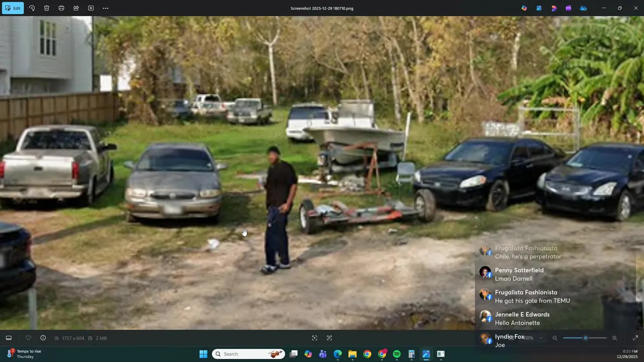Image resolution: width=644 pixels, height=362 pixels.
Task: Click the Edit button in Photos toolbar
Action: (x=13, y=8)
